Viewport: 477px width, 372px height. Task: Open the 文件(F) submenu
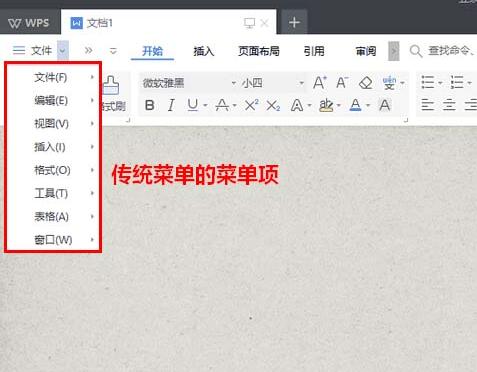[53, 77]
